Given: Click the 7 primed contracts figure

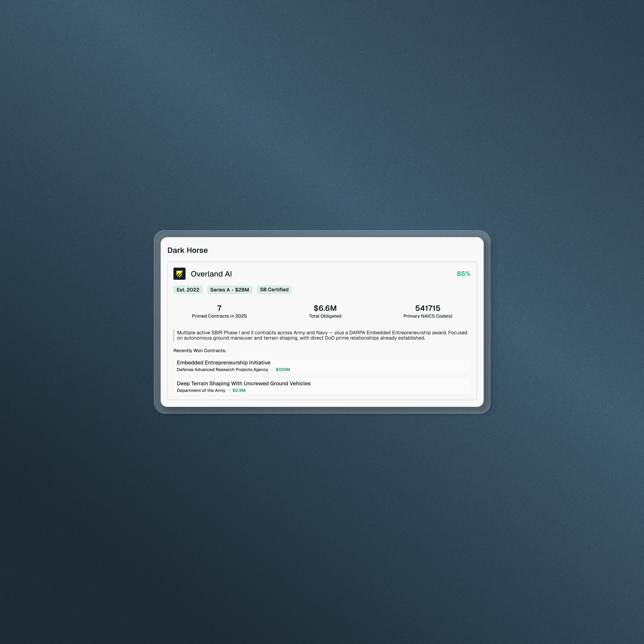Looking at the screenshot, I should (219, 308).
